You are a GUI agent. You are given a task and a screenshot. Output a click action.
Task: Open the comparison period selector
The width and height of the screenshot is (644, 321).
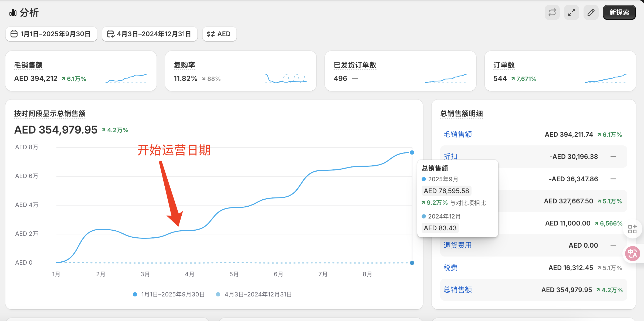[150, 34]
